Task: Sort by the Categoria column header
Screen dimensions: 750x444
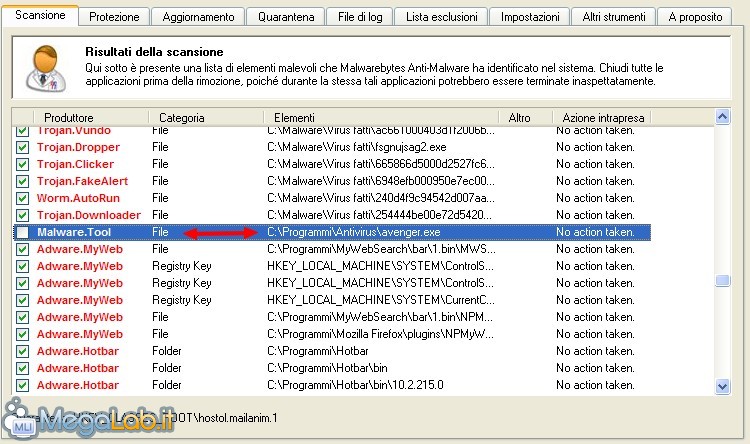Action: pos(181,118)
